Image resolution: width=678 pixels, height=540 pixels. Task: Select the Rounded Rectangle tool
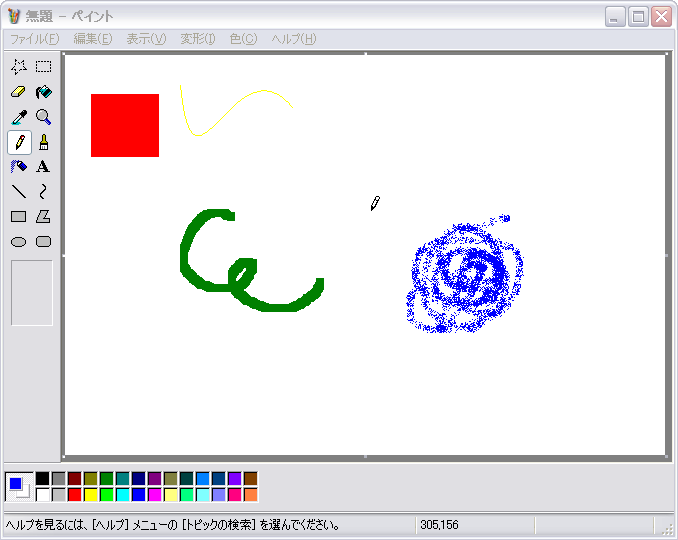point(43,242)
